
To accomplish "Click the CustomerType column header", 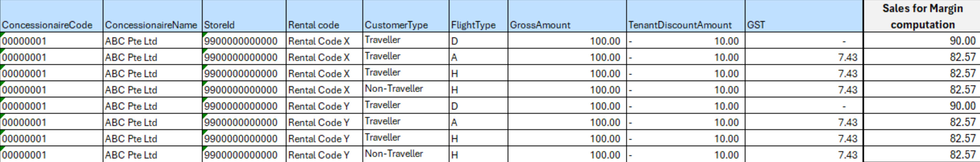I will click(396, 25).
